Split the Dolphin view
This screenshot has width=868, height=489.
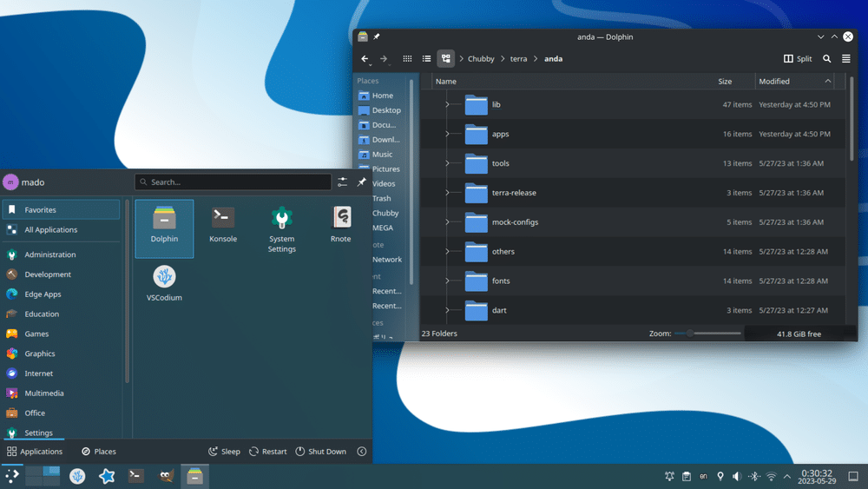coord(798,59)
